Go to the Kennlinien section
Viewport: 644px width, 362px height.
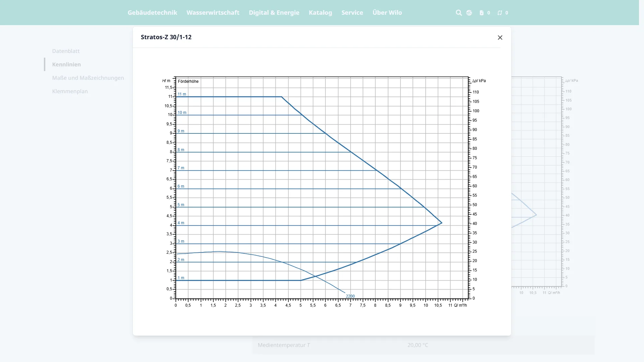click(66, 64)
